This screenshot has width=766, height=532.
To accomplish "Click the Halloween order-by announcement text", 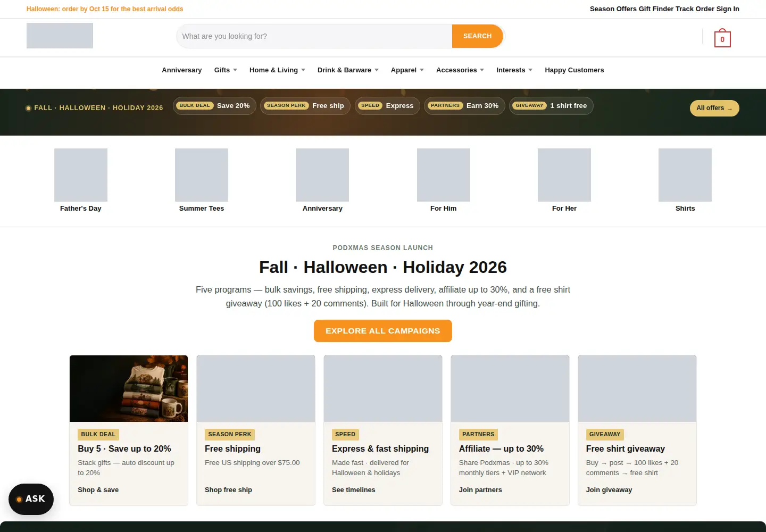I will click(105, 9).
